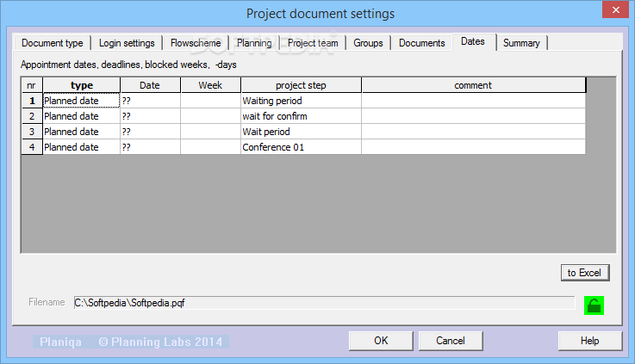Select row number 1 header
The height and width of the screenshot is (364, 635).
(x=32, y=101)
